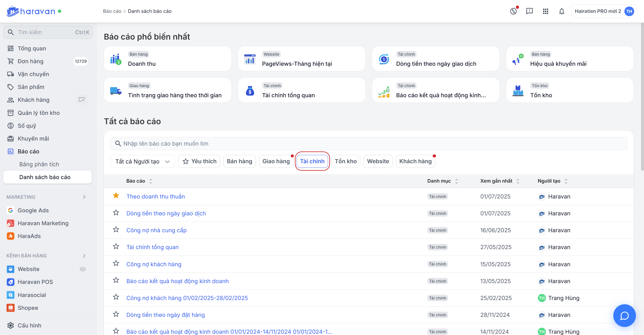Viewport: 644px width, 335px height.
Task: Star the Công nợ nhà cung cấp report
Action: click(116, 230)
